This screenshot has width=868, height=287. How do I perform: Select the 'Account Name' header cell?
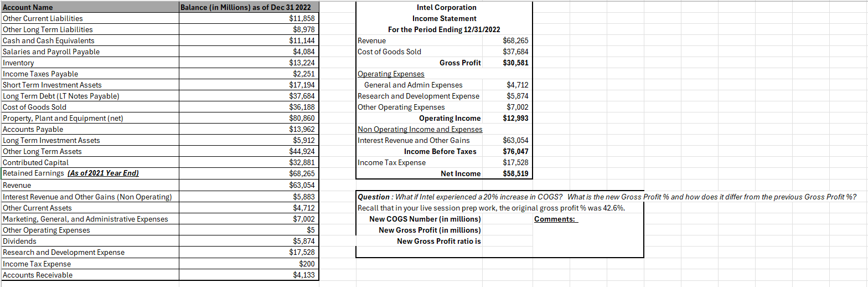coord(90,7)
